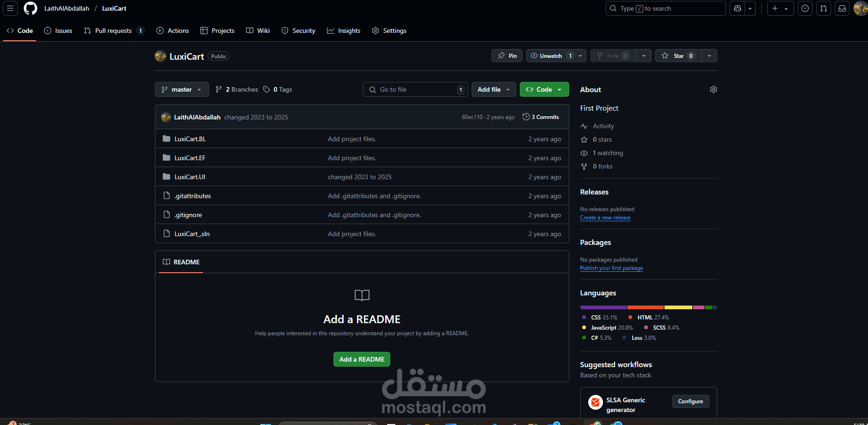Focus the Go to file search field
Screen dimensions: 868x425
[x=415, y=89]
